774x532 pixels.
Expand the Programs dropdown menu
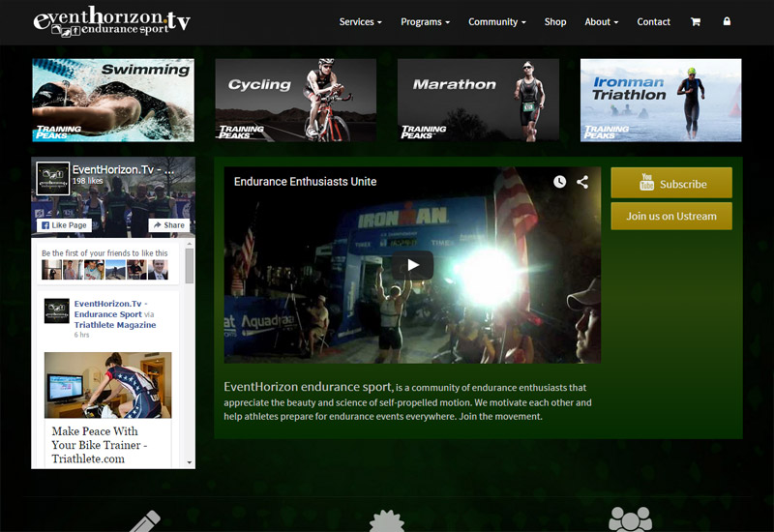click(425, 21)
